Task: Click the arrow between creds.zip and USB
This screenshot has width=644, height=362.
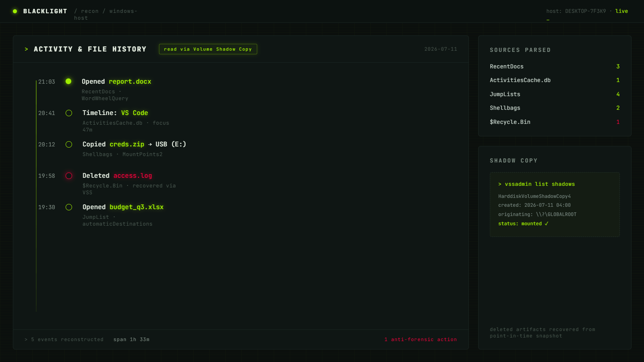Action: (150, 144)
